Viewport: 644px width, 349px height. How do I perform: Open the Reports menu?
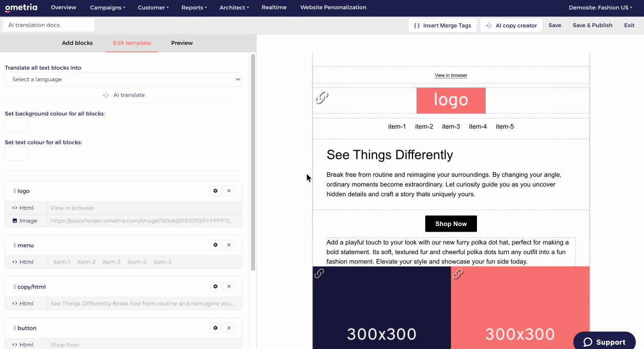tap(194, 8)
